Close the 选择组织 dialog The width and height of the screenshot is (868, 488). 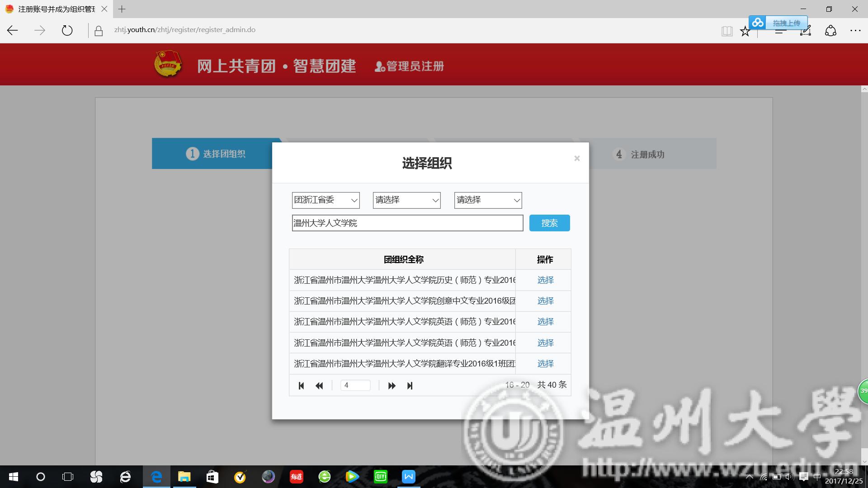coord(577,158)
